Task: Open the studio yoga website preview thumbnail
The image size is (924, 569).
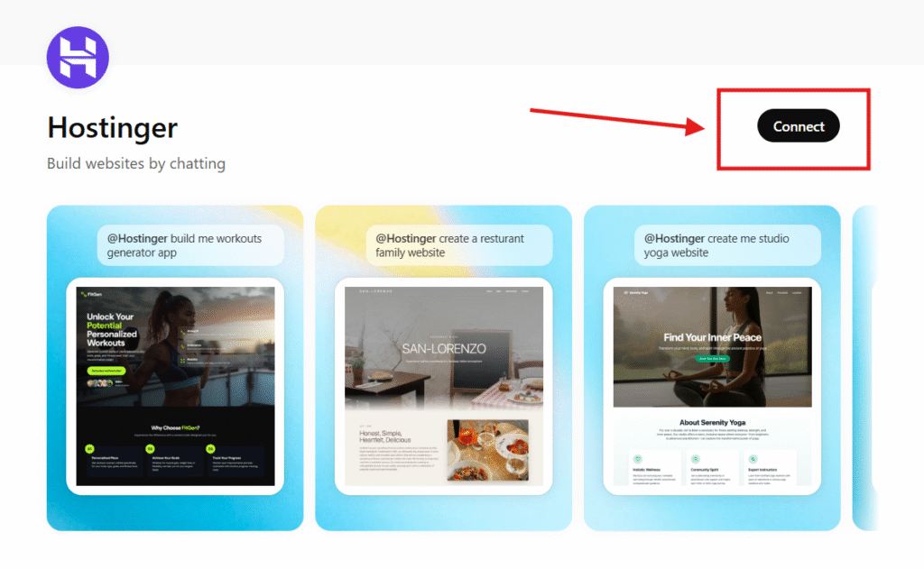Action: coord(713,387)
